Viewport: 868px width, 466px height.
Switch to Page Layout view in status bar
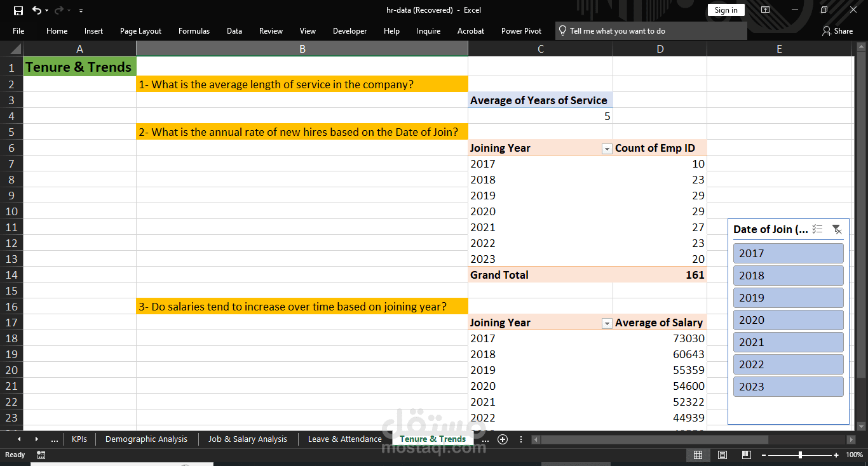point(722,455)
